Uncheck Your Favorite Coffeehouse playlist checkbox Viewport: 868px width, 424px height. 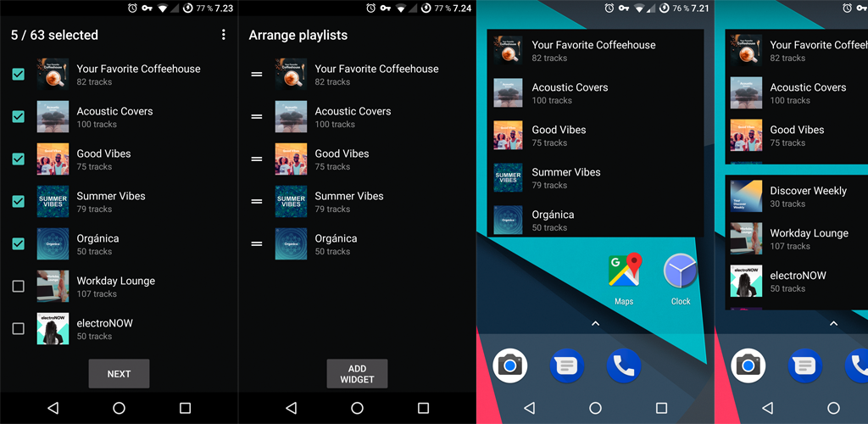(19, 74)
